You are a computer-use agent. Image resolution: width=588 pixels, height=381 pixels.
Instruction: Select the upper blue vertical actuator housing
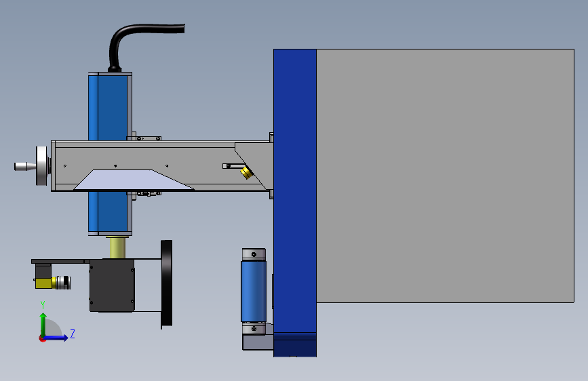click(110, 106)
